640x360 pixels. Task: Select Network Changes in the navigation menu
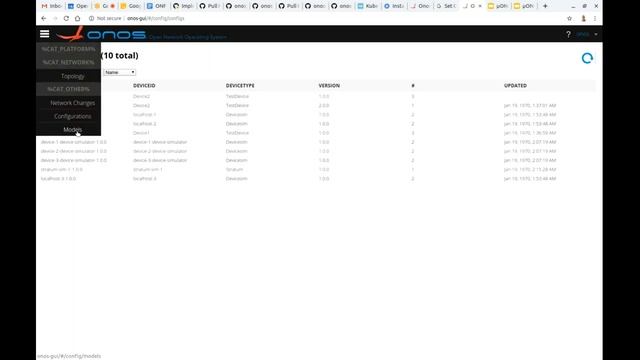click(73, 103)
